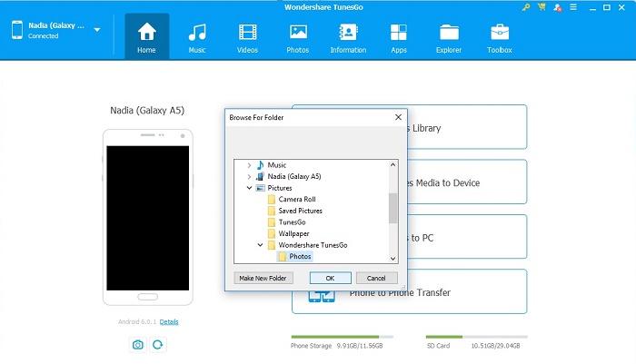This screenshot has height=364, width=636.
Task: Click the folder tree vertical scrollbar
Action: click(393, 208)
